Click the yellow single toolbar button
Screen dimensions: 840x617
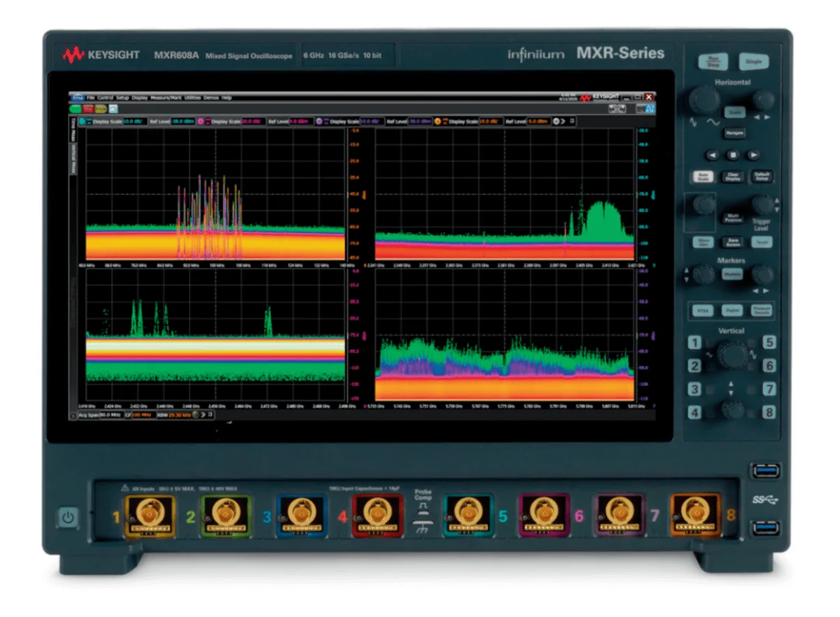100,108
